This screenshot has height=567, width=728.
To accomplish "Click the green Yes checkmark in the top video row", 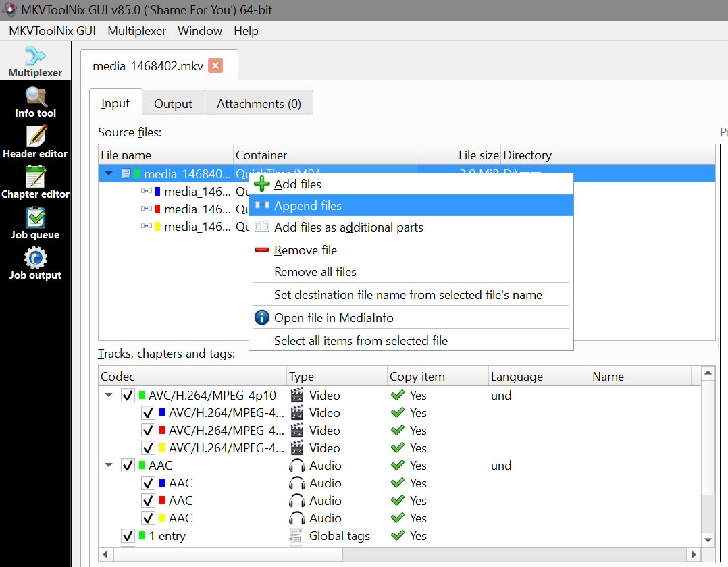I will coord(397,395).
